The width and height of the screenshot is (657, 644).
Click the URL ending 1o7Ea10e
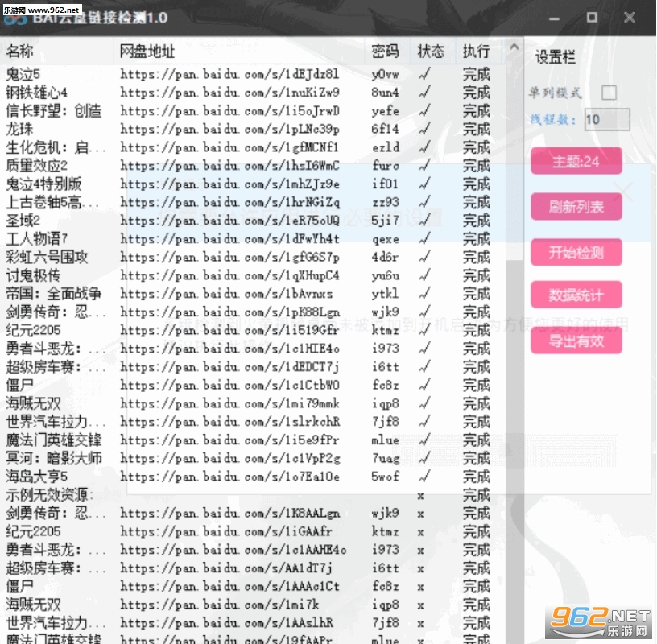229,477
